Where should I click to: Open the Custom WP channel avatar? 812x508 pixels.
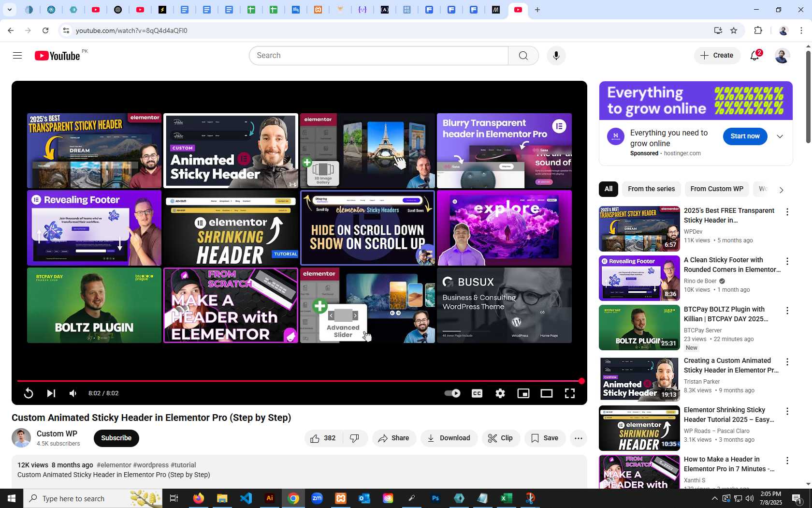21,438
